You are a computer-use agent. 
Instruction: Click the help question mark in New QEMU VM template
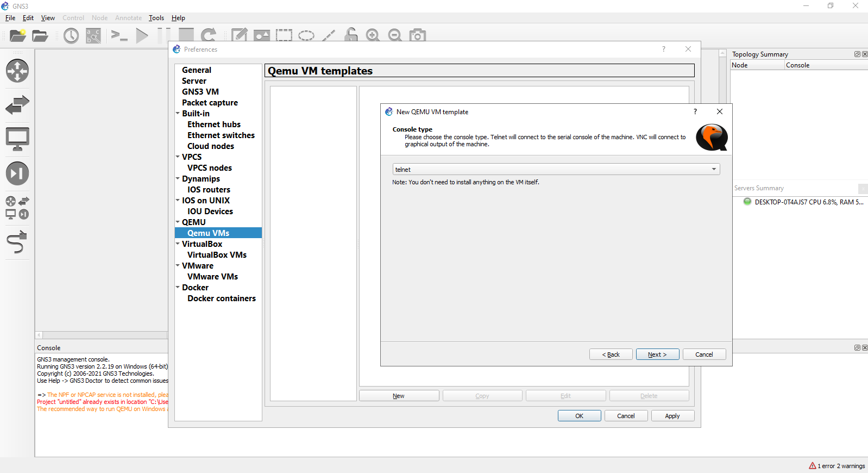pyautogui.click(x=695, y=111)
